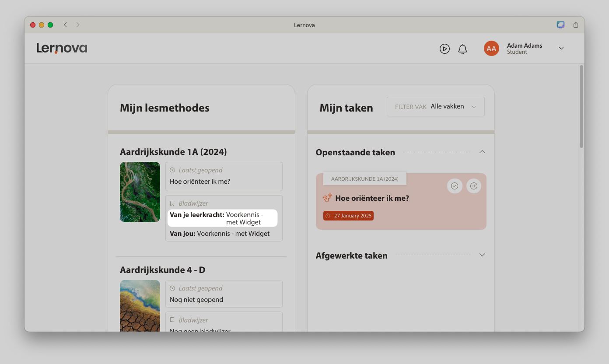Mark task done with checkmark circle icon
Image resolution: width=609 pixels, height=364 pixels.
[x=455, y=186]
